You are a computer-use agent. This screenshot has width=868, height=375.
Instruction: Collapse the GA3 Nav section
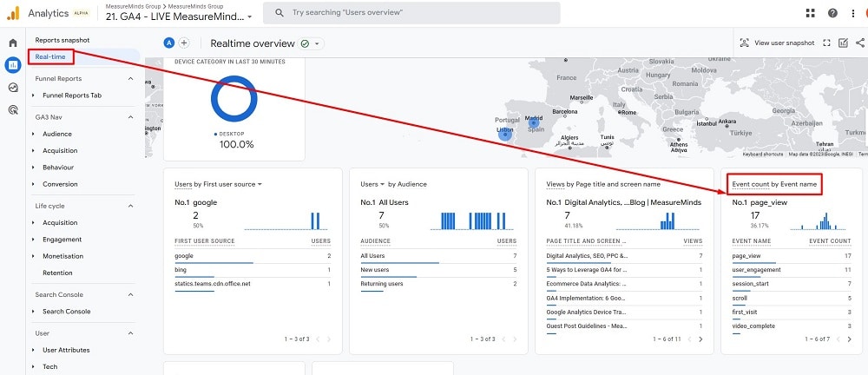(131, 117)
